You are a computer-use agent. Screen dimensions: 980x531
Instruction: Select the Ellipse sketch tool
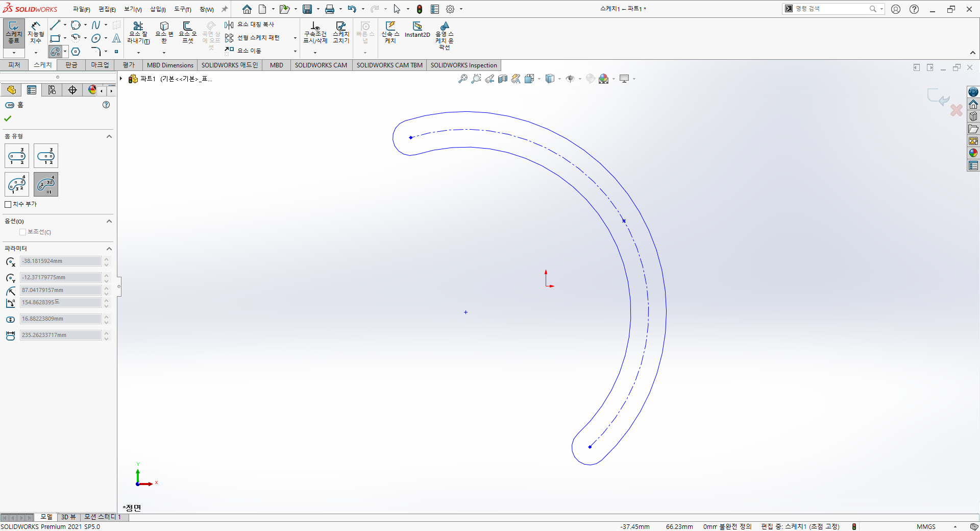point(96,38)
